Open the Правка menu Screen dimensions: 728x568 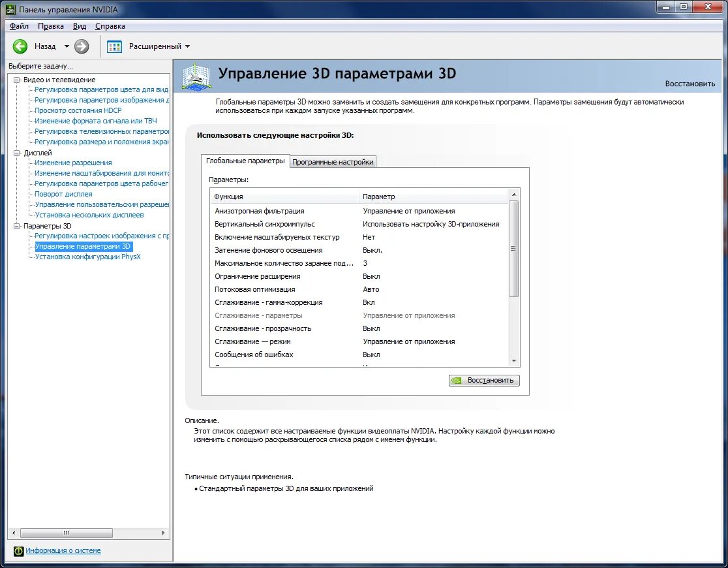pos(51,26)
